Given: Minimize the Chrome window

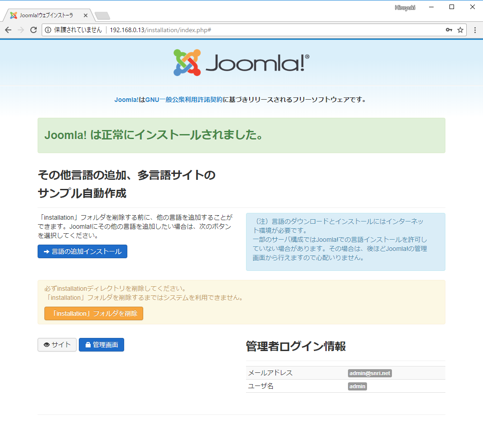Looking at the screenshot, I should 431,7.
